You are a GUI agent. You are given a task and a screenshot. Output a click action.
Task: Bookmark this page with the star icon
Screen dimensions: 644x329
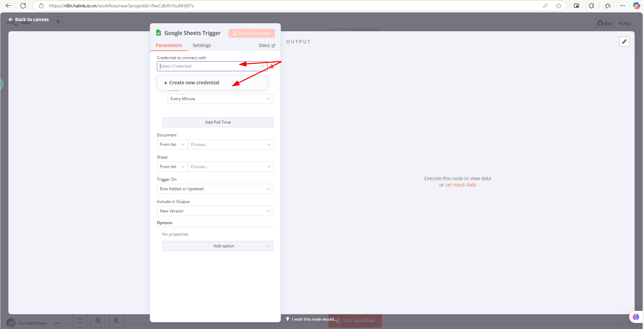[559, 6]
